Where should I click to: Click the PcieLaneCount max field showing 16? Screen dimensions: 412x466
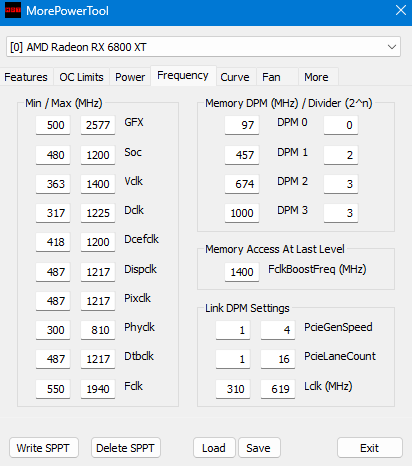click(278, 359)
